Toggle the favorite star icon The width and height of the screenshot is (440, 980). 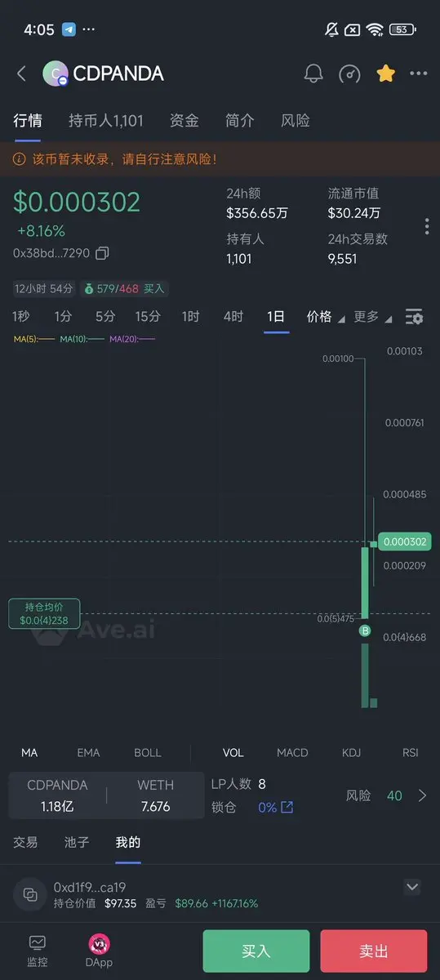(x=385, y=73)
